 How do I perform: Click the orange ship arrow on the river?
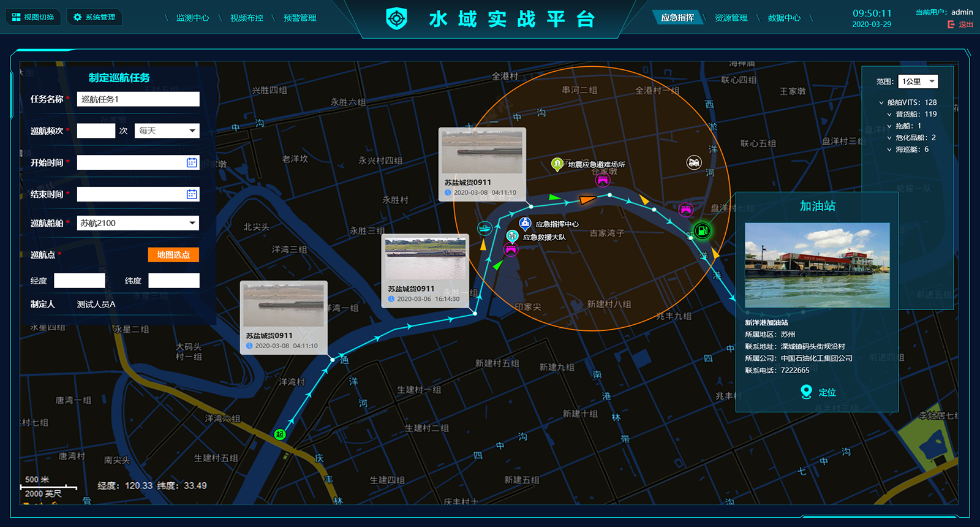[587, 200]
